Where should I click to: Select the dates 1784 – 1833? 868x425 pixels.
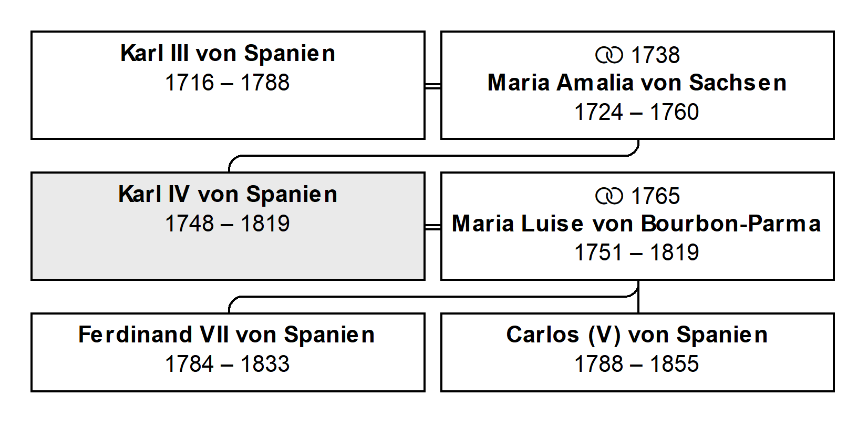pyautogui.click(x=227, y=364)
